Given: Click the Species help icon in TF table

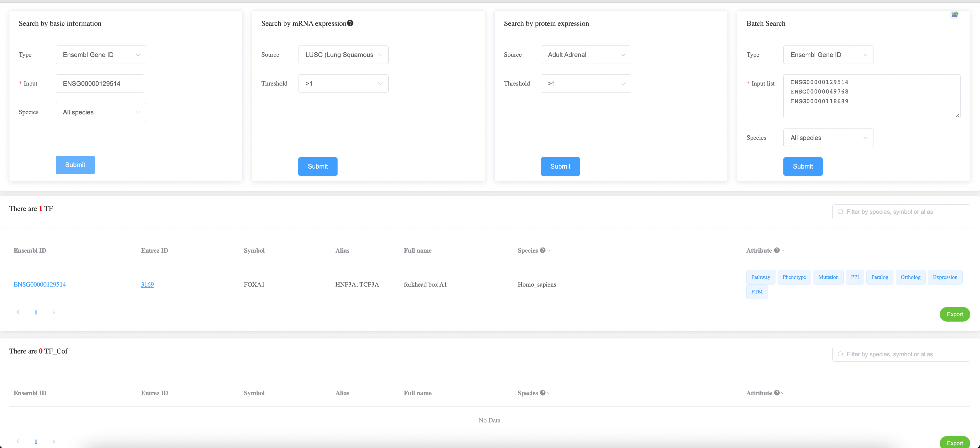Looking at the screenshot, I should click(543, 250).
